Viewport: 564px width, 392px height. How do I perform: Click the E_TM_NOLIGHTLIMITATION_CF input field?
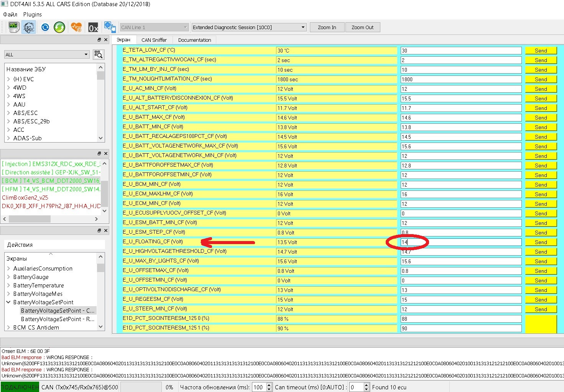pyautogui.click(x=461, y=79)
